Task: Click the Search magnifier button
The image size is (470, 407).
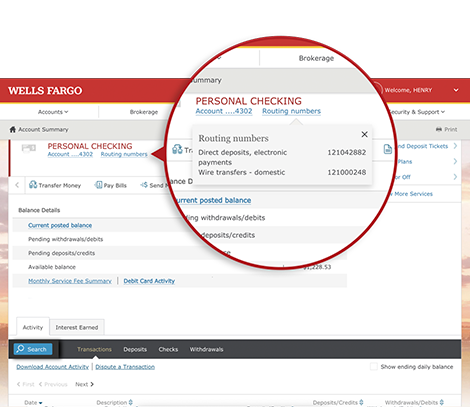Action: pyautogui.click(x=33, y=349)
